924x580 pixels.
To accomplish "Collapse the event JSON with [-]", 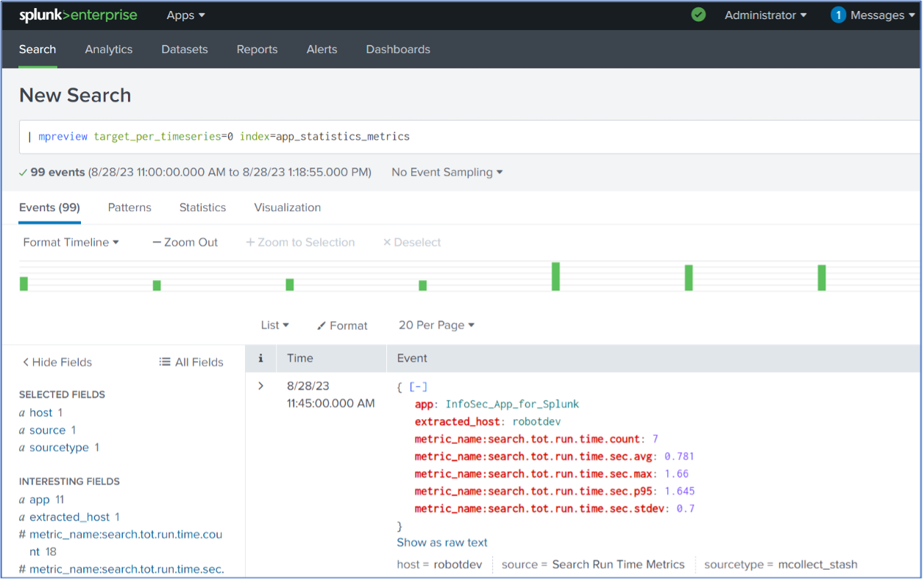I will point(418,387).
